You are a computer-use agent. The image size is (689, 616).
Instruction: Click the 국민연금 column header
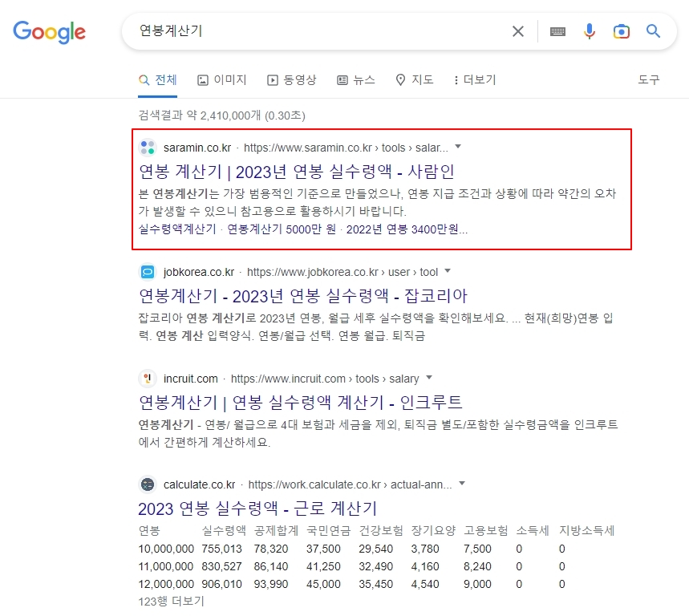pos(328,531)
